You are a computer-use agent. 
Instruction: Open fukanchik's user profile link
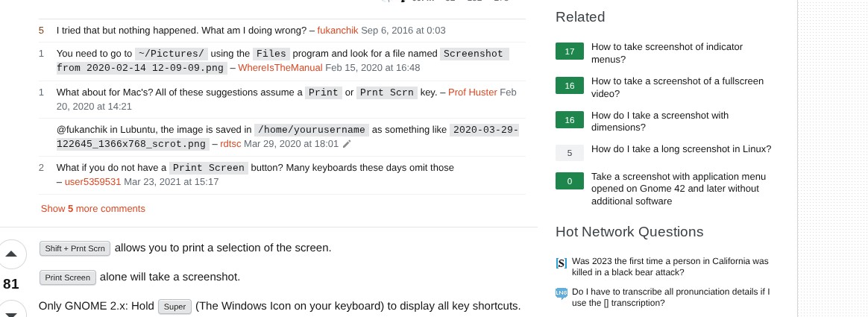pos(337,31)
